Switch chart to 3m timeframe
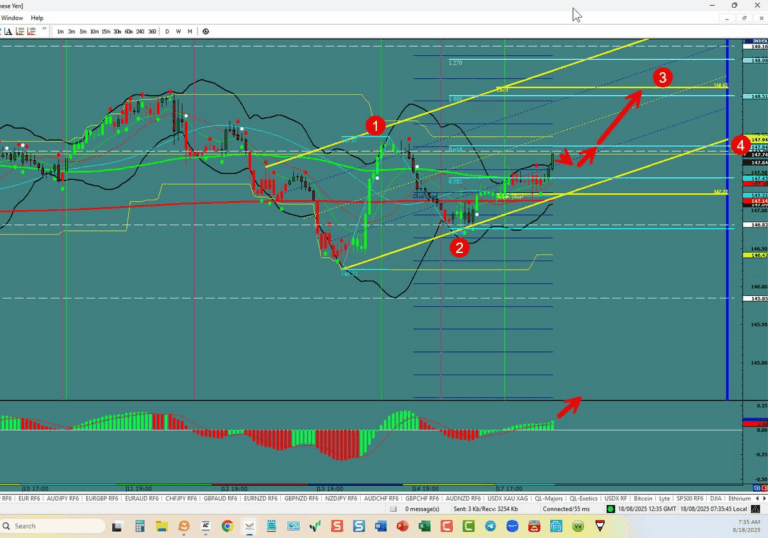The height and width of the screenshot is (538, 768). coord(72,31)
